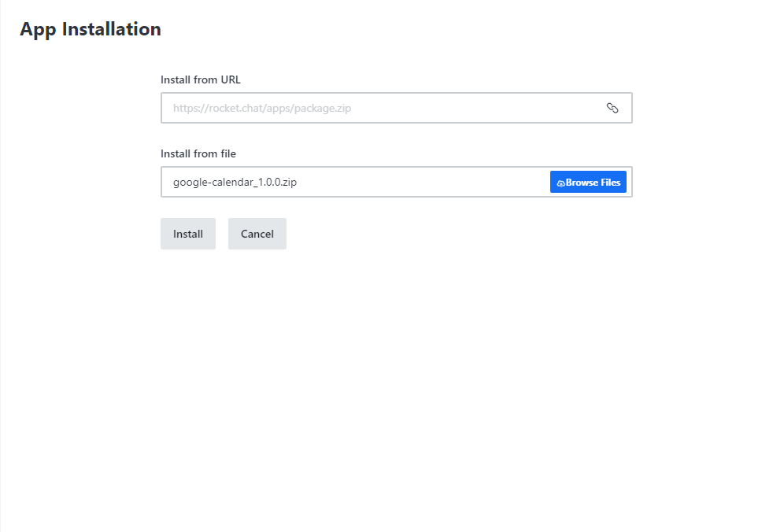Click empty space right of the file name

[x=423, y=182]
